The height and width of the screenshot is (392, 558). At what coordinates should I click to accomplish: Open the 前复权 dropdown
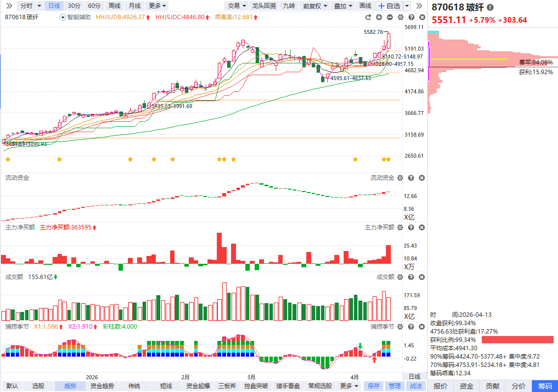coord(315,6)
